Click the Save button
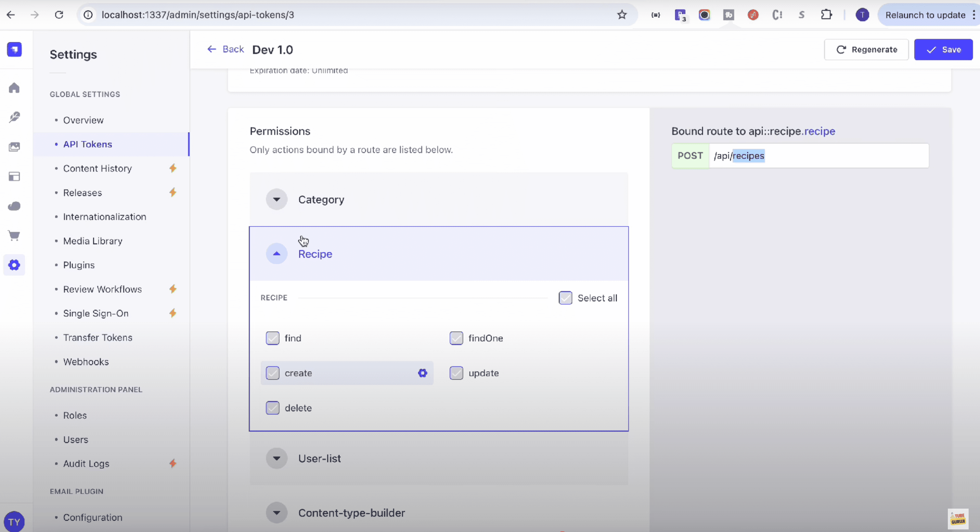The image size is (980, 532). click(944, 49)
